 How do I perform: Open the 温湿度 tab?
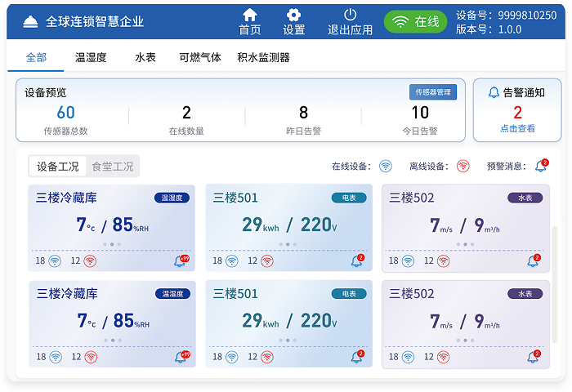[x=91, y=57]
